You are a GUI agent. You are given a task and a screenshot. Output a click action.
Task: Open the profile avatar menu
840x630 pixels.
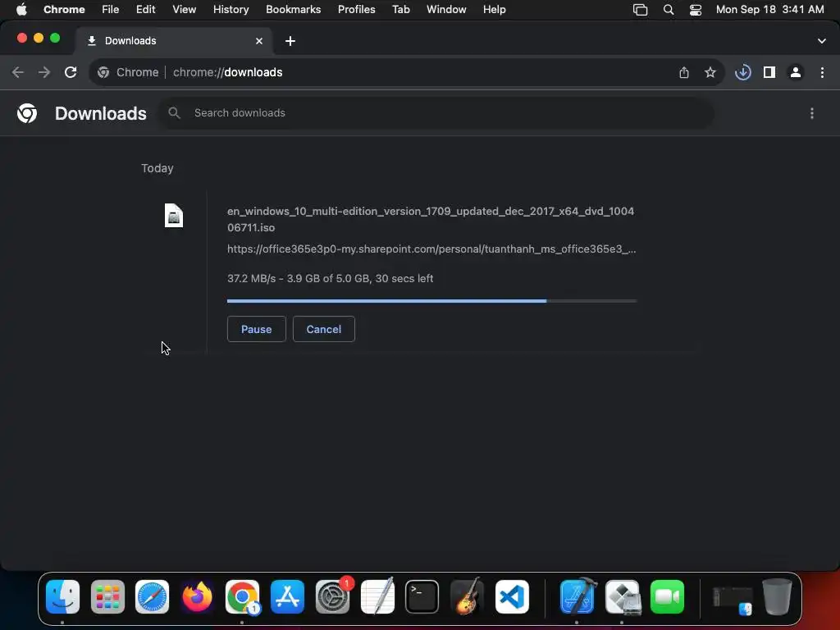796,72
